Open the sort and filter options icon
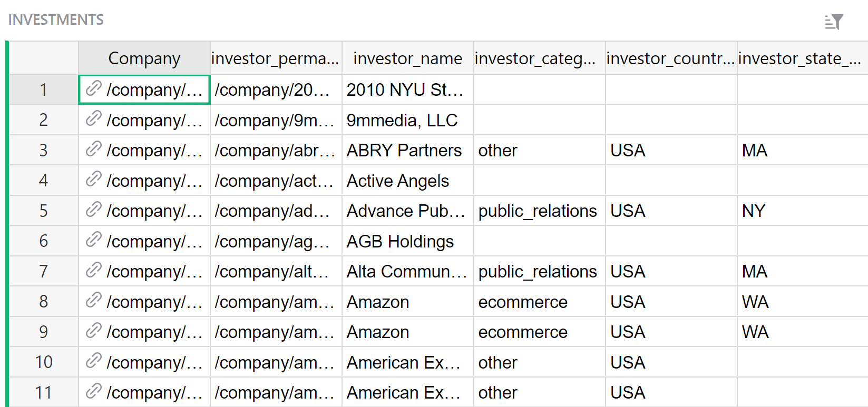 (x=834, y=22)
